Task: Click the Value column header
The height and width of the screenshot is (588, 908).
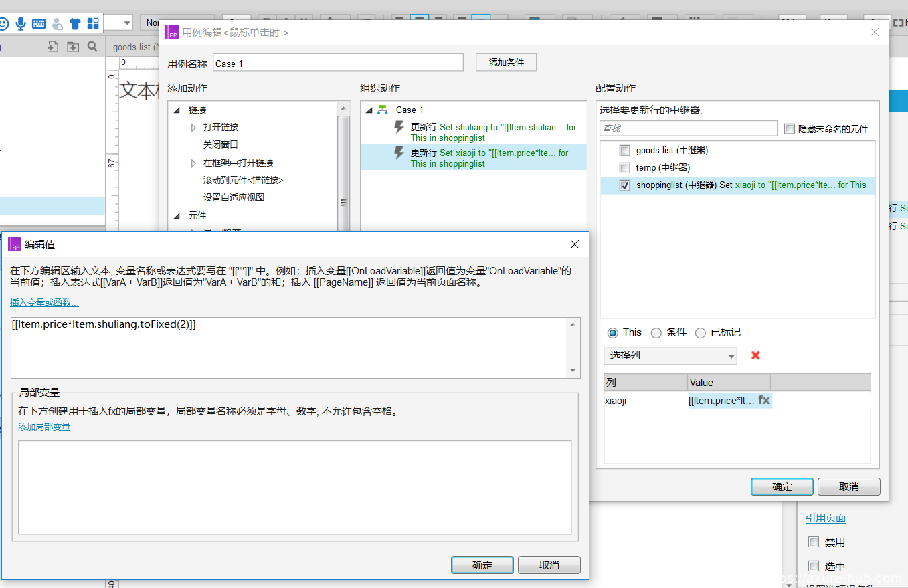Action: tap(729, 383)
